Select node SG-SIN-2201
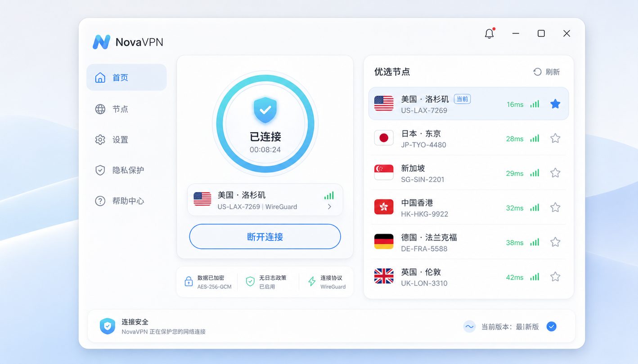The width and height of the screenshot is (638, 364). tap(468, 173)
